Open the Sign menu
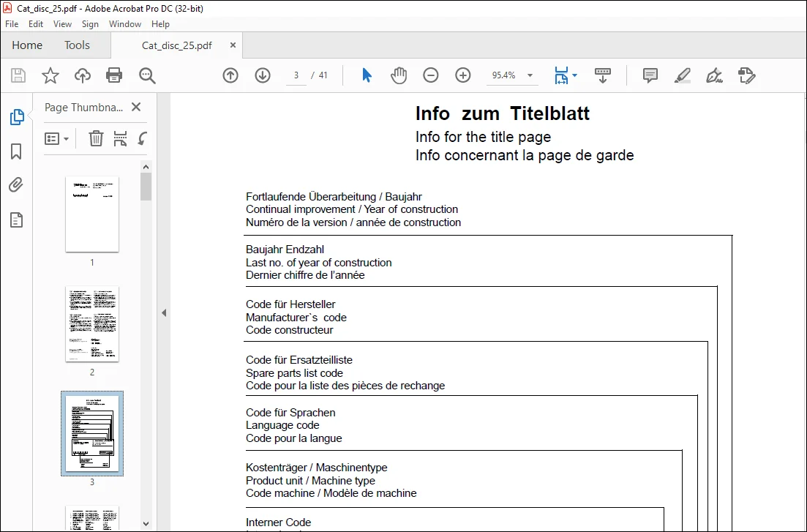This screenshot has height=532, width=807. coord(90,23)
